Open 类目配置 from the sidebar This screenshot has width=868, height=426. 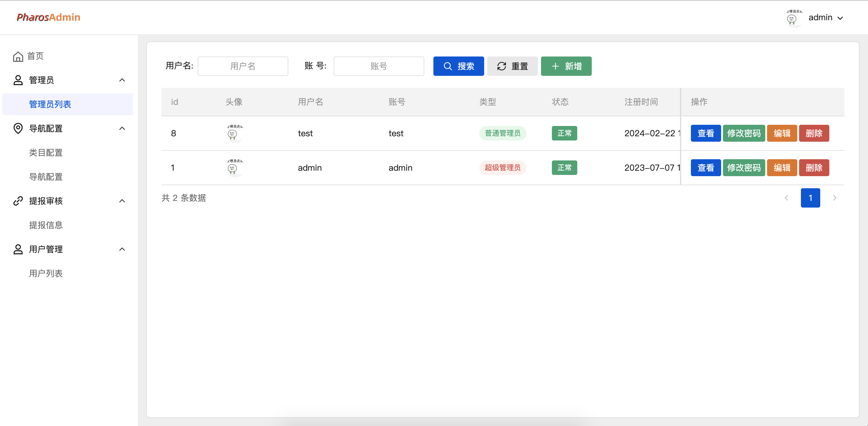point(46,153)
